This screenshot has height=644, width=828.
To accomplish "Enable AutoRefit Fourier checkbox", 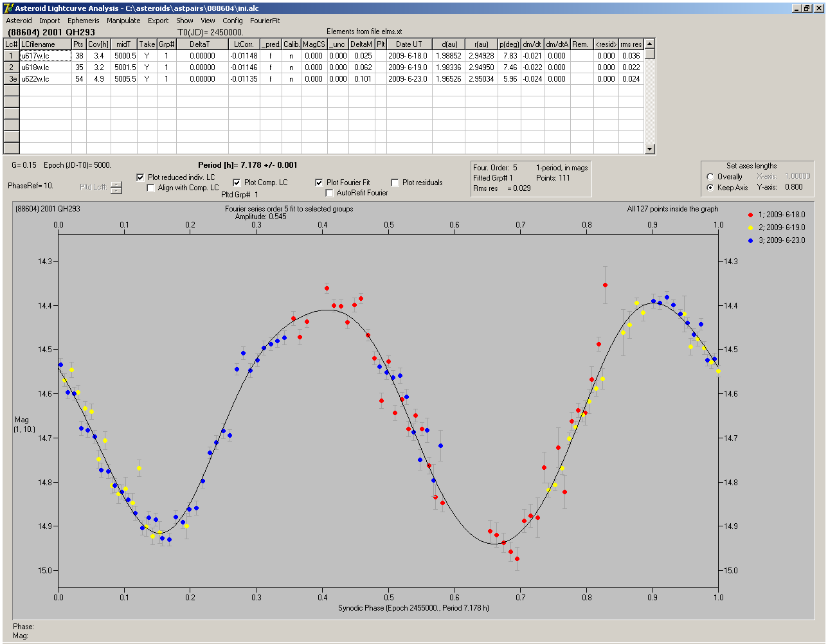I will [x=329, y=193].
